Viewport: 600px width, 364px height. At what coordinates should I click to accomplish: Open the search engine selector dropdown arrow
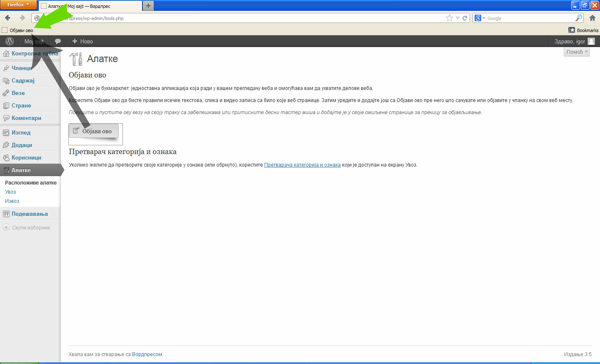click(x=484, y=18)
